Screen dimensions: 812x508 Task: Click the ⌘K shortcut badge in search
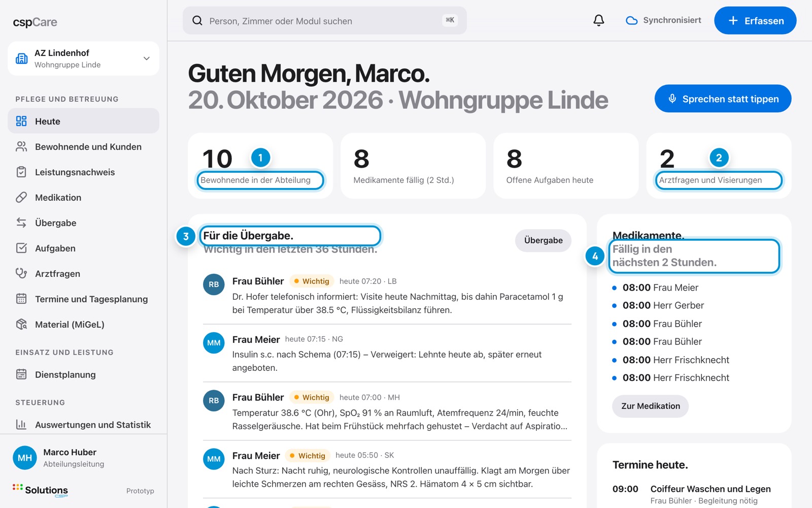tap(450, 20)
